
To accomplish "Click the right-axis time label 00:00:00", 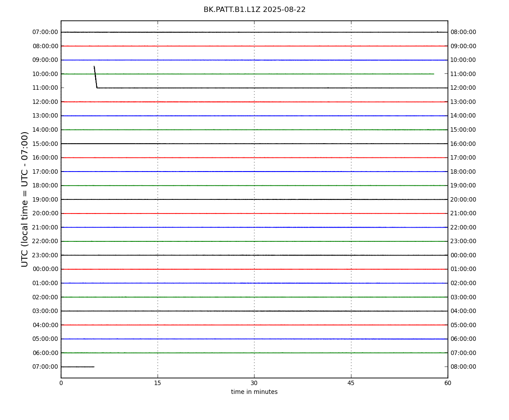I will [x=463, y=255].
